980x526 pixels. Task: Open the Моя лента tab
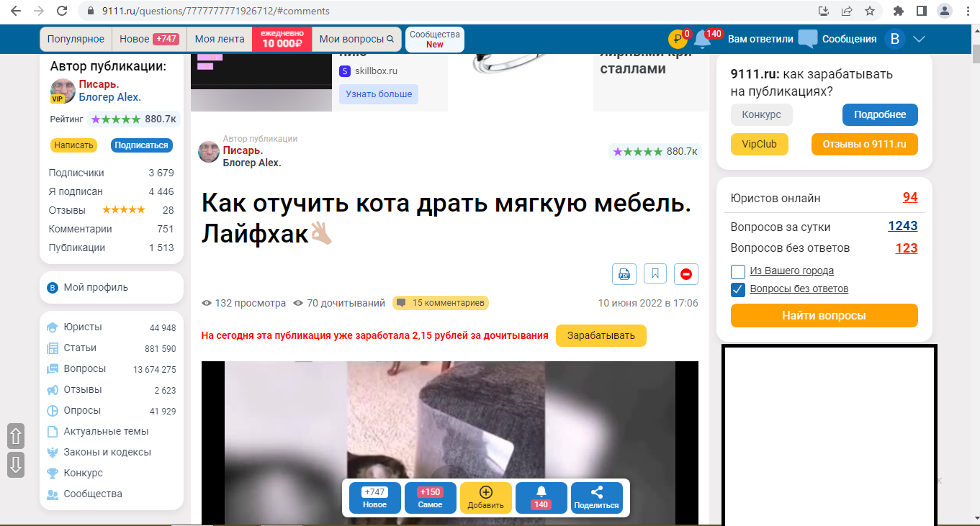[x=220, y=39]
